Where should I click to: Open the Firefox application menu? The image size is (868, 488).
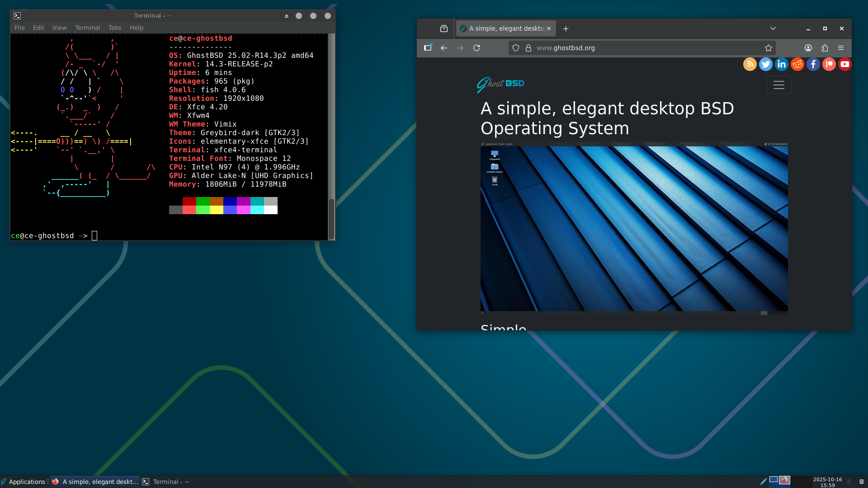coord(841,48)
